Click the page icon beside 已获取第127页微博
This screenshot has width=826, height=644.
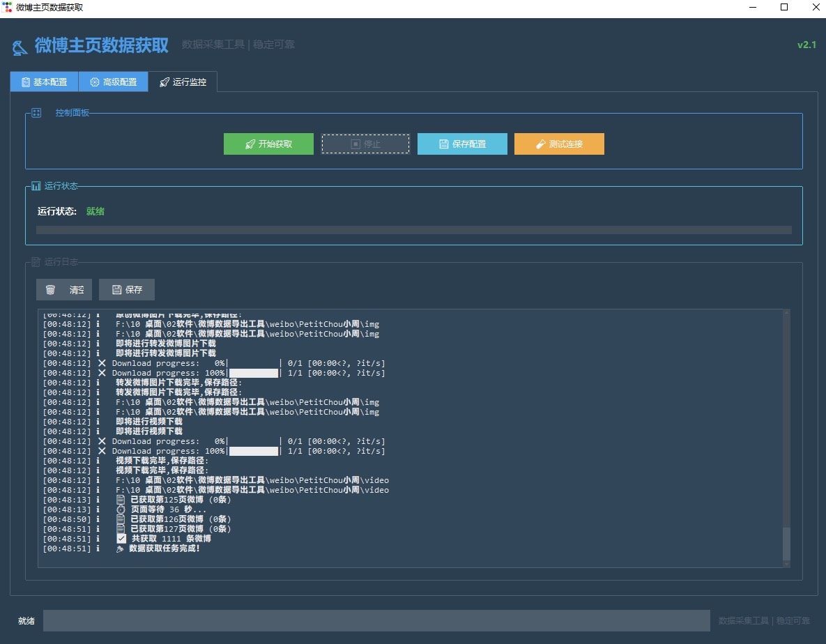(x=121, y=529)
